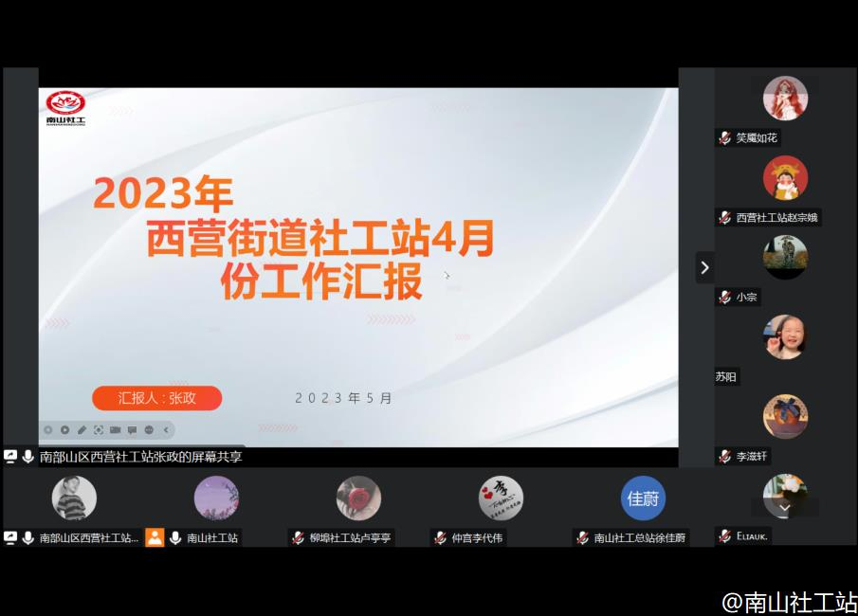
Task: Click the screen share icon beside 张政的屏幕共享
Action: 10,457
